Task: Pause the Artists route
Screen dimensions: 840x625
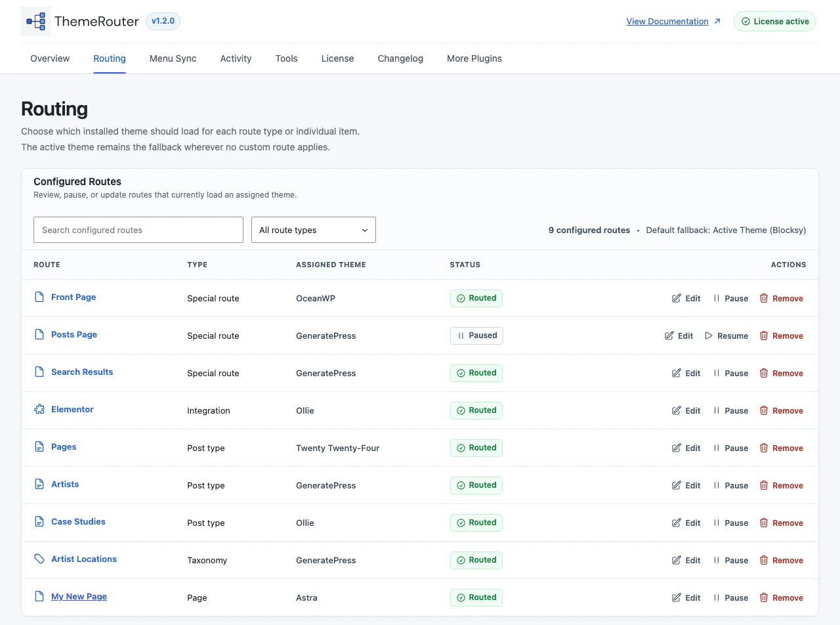Action: 730,486
